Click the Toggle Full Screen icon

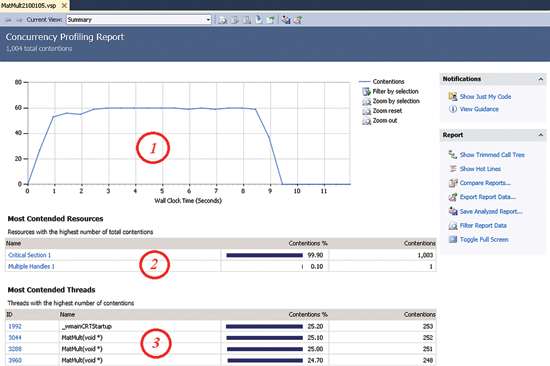pos(453,239)
